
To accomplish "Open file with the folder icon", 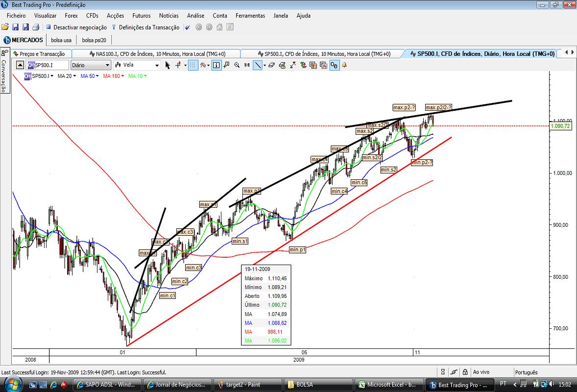I will click(x=5, y=27).
